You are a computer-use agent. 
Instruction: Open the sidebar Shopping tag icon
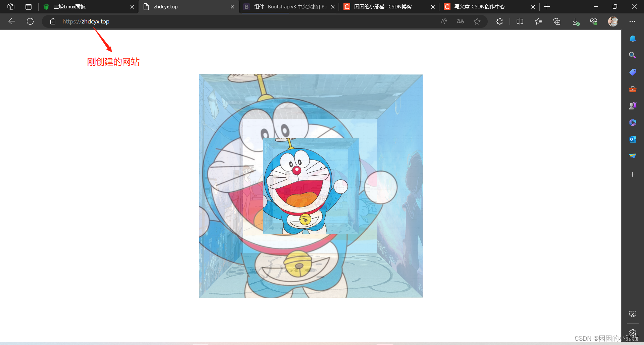633,72
